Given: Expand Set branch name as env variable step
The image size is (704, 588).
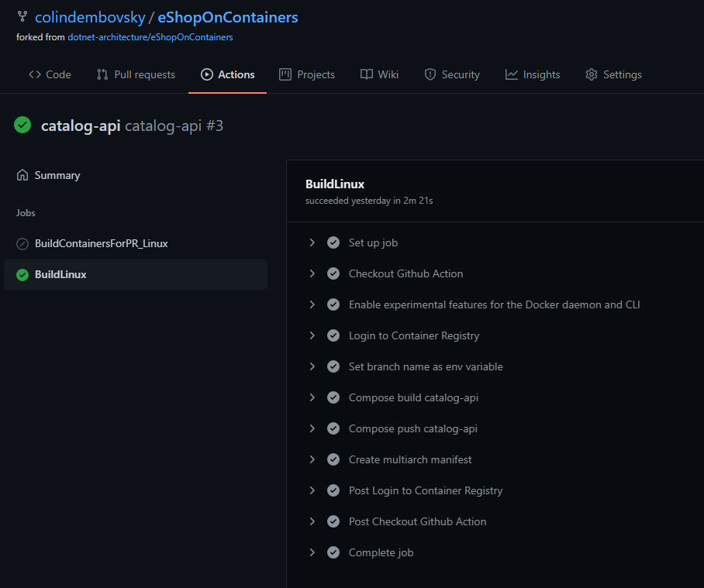Looking at the screenshot, I should (x=312, y=366).
